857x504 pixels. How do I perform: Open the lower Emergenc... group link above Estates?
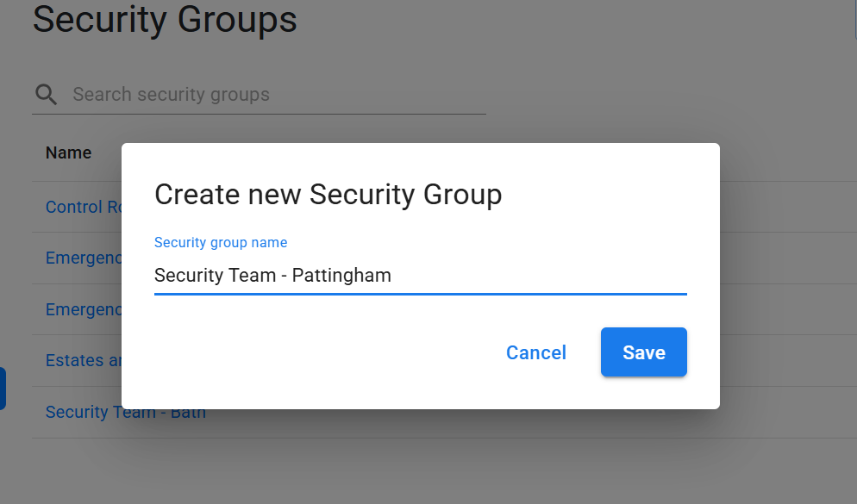84,309
